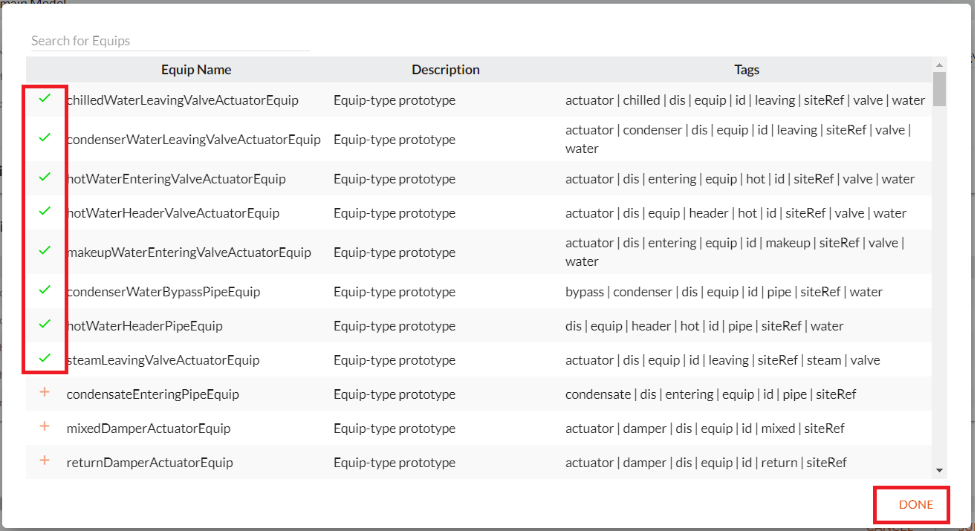The height and width of the screenshot is (531, 980).
Task: Click the Search for Equips field
Action: point(169,41)
